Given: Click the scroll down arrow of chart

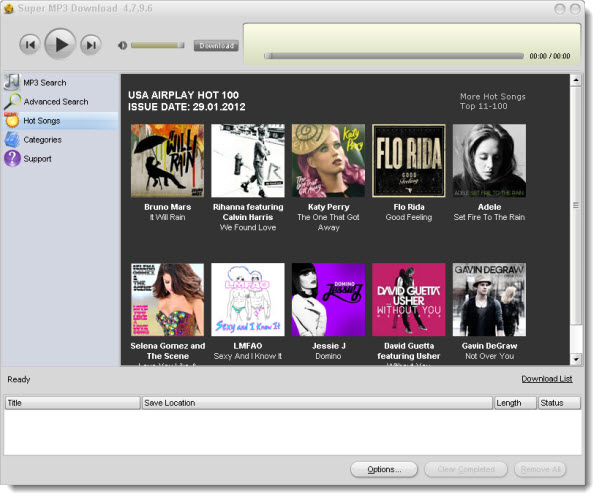Looking at the screenshot, I should click(576, 359).
